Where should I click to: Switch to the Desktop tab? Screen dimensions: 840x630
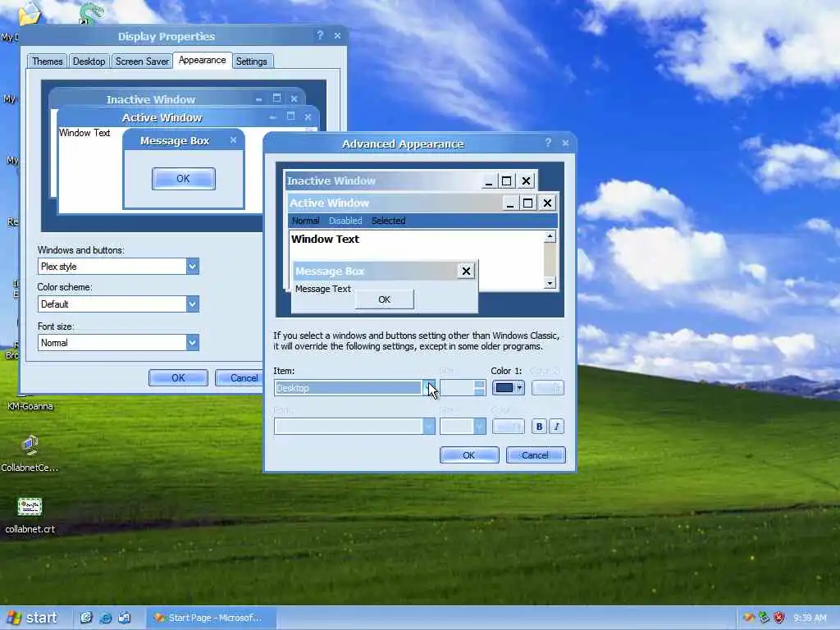(x=89, y=62)
